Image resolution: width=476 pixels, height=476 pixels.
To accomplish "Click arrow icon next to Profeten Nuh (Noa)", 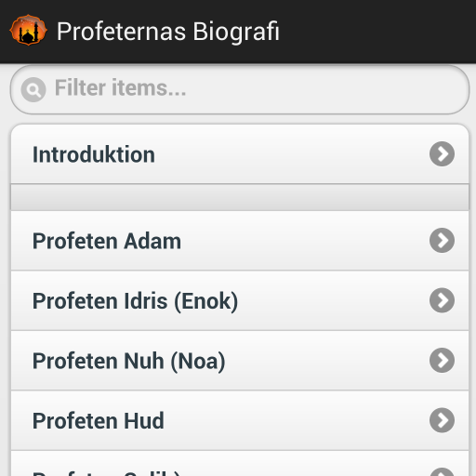I will coord(442,360).
